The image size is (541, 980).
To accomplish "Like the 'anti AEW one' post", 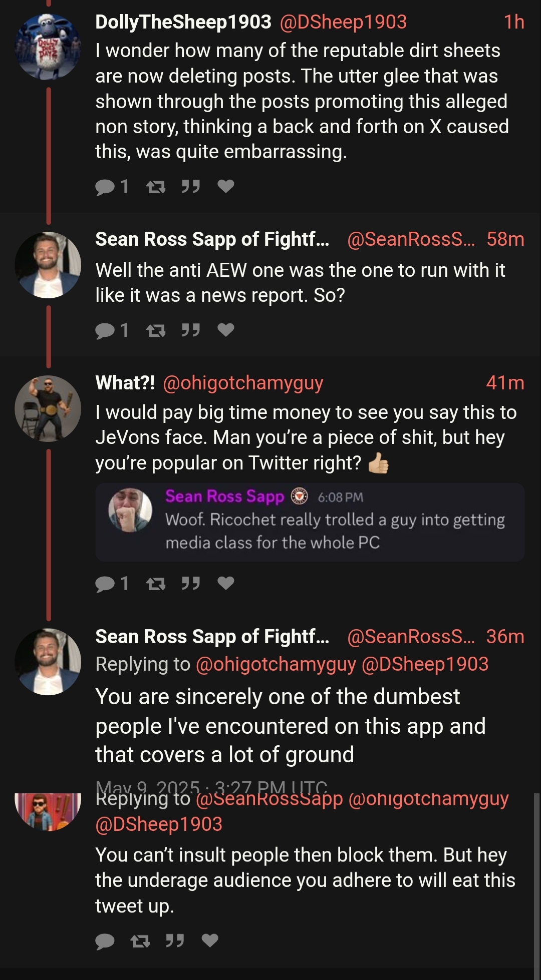I will pos(226,330).
